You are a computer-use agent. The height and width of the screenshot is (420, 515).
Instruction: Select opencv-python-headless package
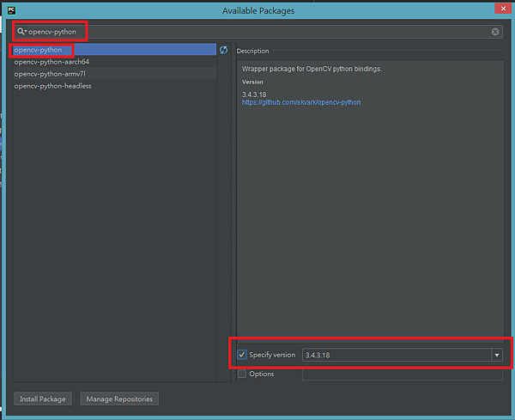point(114,86)
